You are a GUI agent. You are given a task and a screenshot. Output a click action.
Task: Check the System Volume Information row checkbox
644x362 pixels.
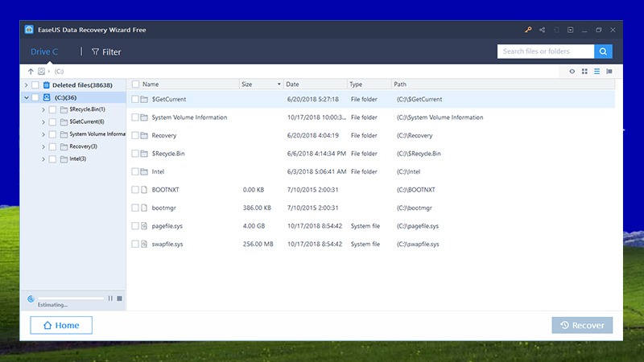[135, 117]
